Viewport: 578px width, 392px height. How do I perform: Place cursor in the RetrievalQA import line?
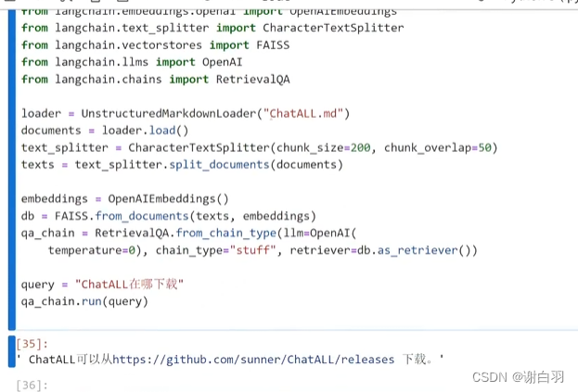(155, 79)
